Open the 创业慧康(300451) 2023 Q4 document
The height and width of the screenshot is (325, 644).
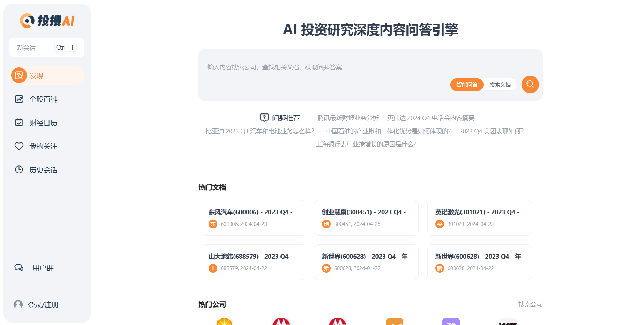[x=366, y=218]
